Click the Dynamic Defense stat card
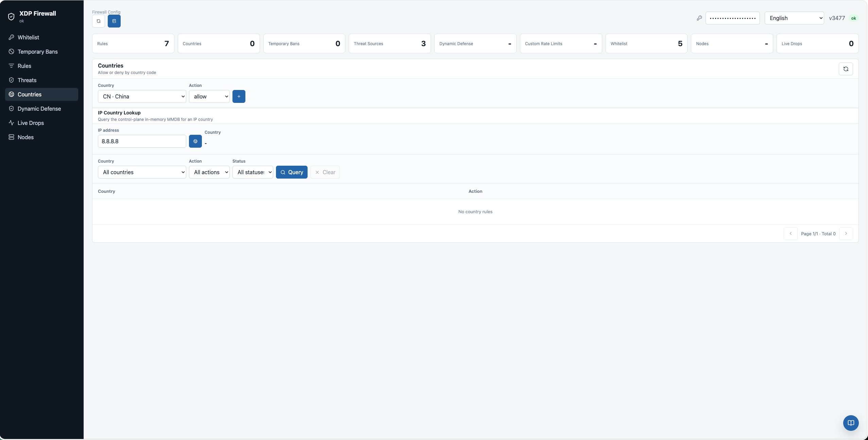Image resolution: width=868 pixels, height=440 pixels. (475, 43)
